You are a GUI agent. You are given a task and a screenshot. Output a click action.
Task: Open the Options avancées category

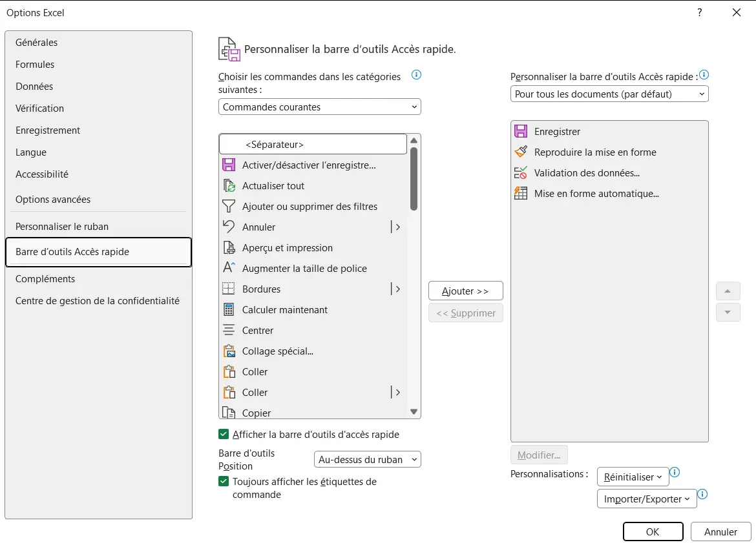point(98,200)
